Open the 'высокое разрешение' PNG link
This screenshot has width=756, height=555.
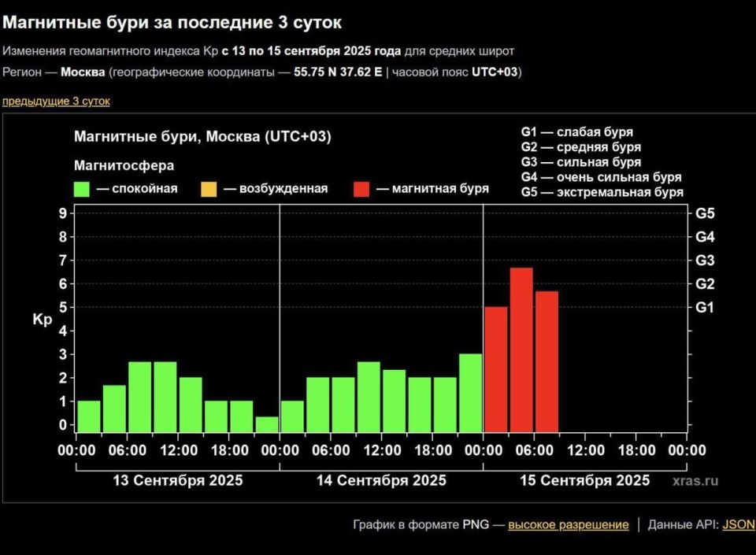click(x=569, y=524)
